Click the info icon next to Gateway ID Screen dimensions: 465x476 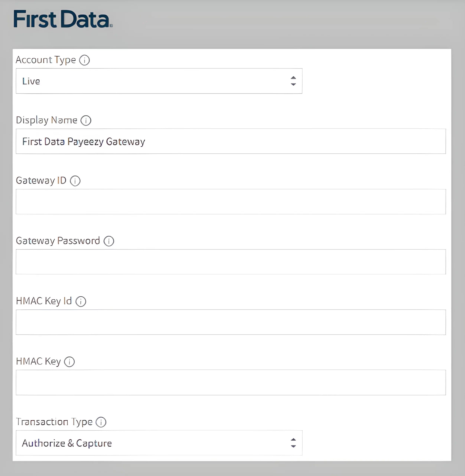click(74, 180)
